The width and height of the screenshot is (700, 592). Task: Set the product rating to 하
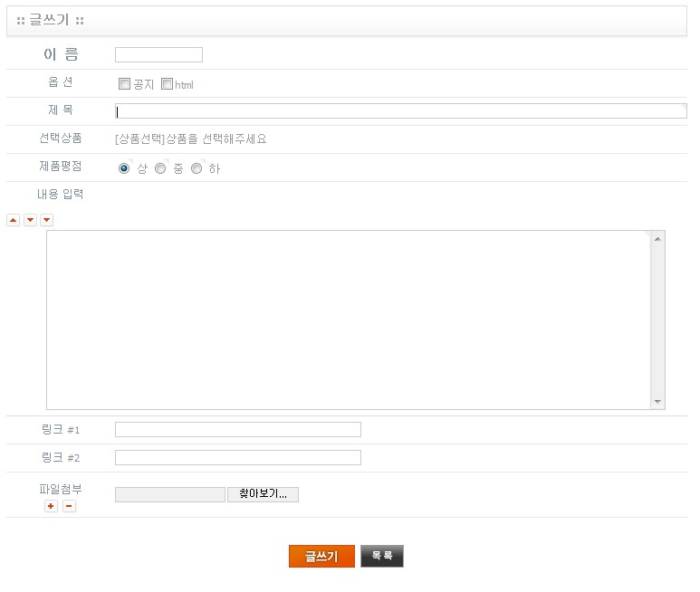(x=197, y=168)
